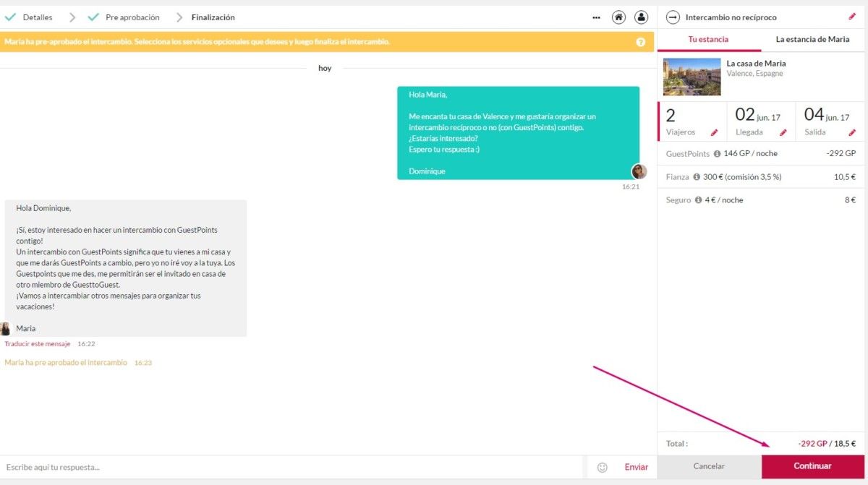This screenshot has height=485, width=868.
Task: Click the Pre aprobación step checkmark
Action: pyautogui.click(x=93, y=17)
